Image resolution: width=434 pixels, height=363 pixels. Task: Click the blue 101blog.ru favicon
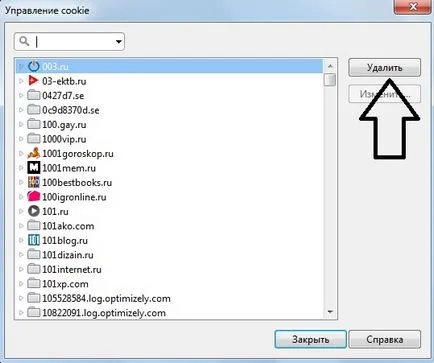point(33,240)
